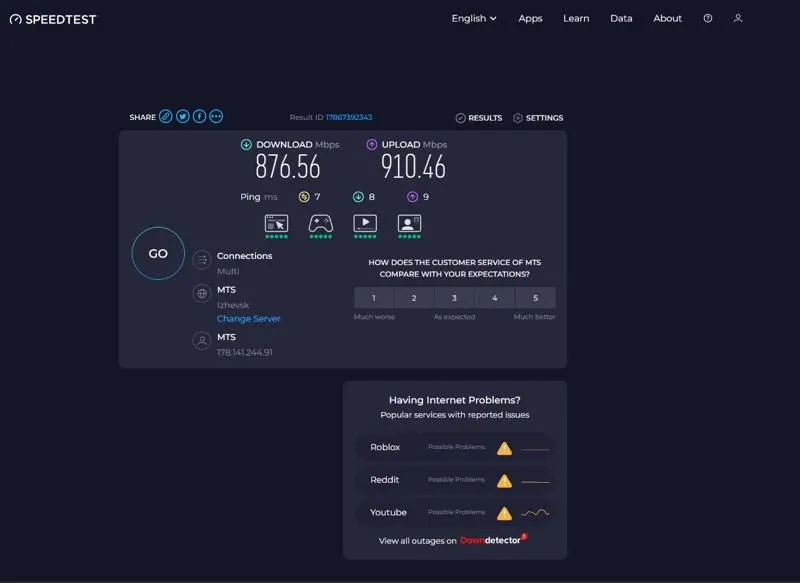Select rating 5 for MTS service
Screen dimensions: 800x583
pyautogui.click(x=535, y=298)
